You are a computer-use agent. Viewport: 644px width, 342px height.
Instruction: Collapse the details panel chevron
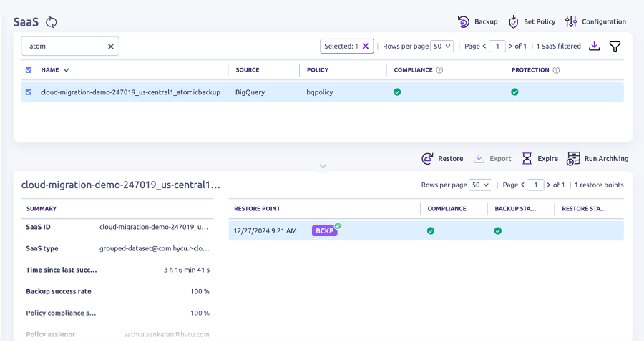[323, 166]
